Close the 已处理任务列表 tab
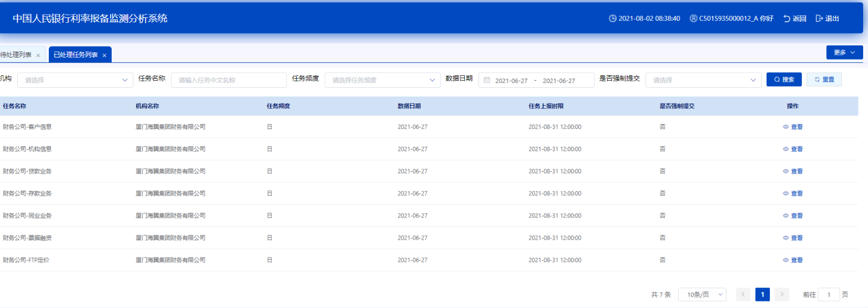This screenshot has width=868, height=308. coord(105,55)
